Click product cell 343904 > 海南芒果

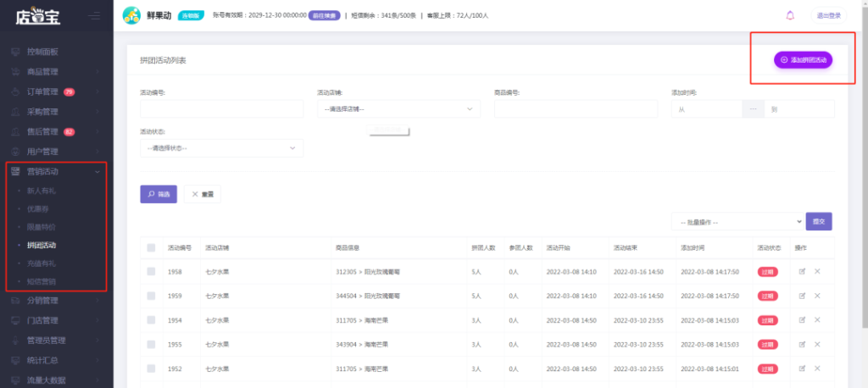point(362,344)
